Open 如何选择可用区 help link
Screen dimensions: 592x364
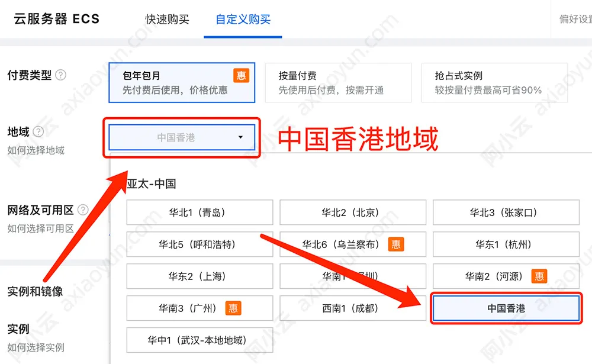point(40,228)
